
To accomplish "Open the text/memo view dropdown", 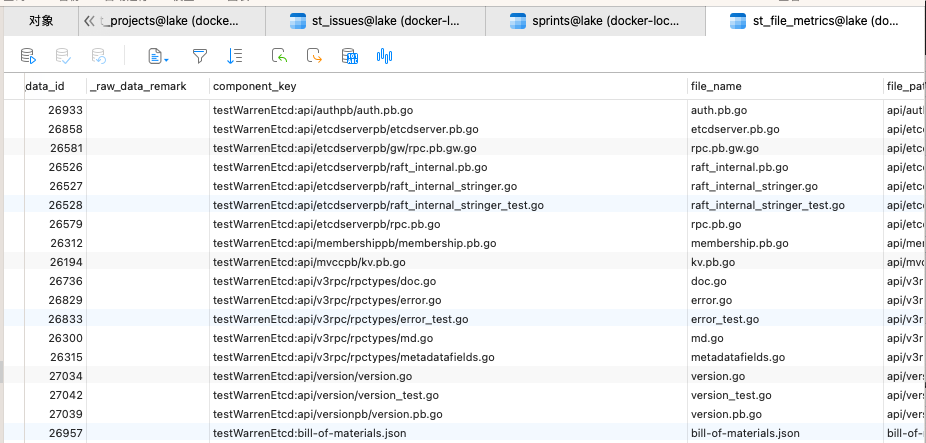I will click(158, 56).
